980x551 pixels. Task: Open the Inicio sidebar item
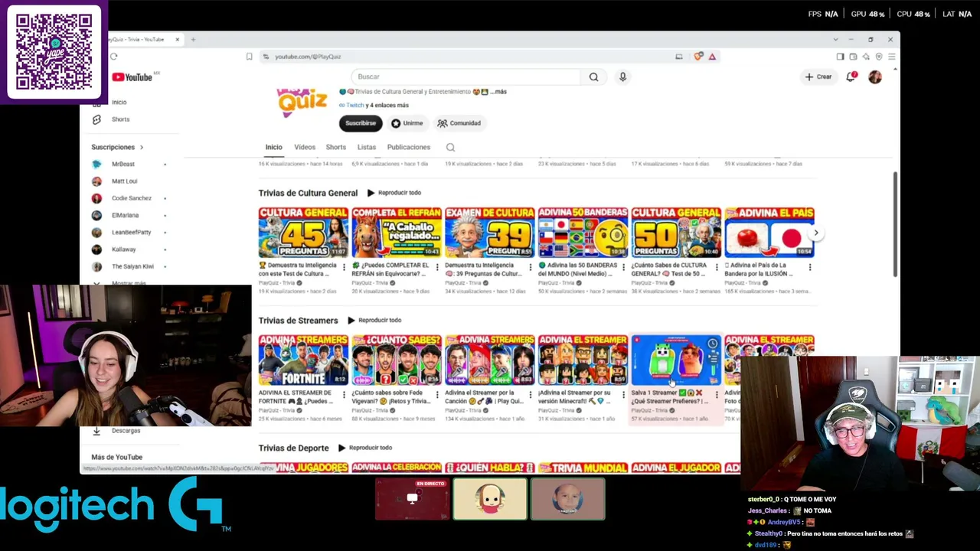pos(119,102)
